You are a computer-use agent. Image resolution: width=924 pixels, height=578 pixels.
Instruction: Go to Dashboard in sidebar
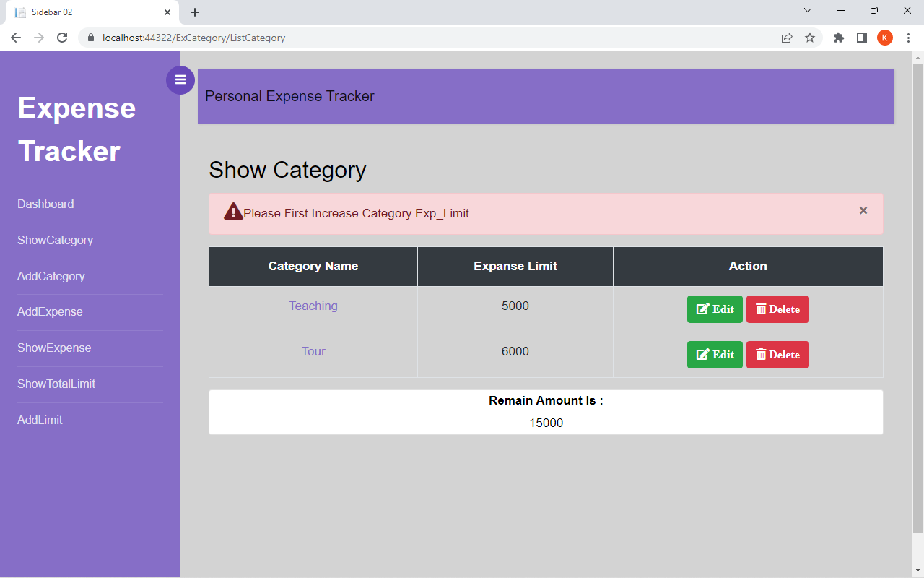(45, 204)
